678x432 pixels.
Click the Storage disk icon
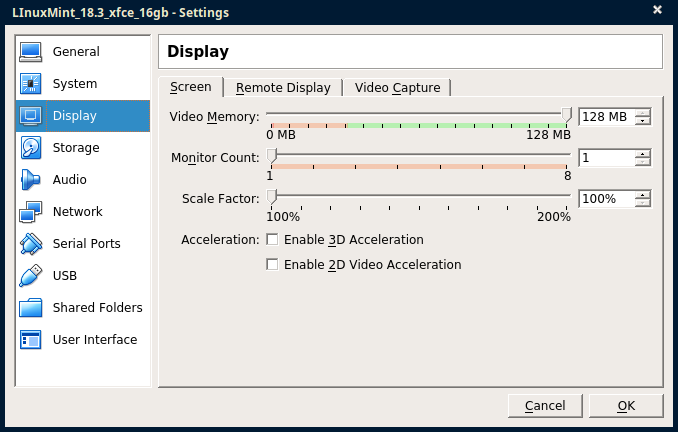point(30,148)
